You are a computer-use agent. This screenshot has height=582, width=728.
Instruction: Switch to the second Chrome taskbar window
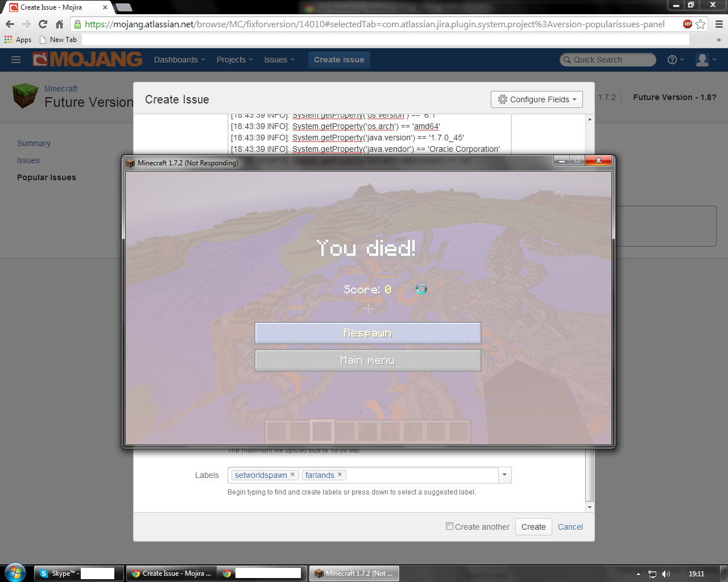(x=263, y=573)
